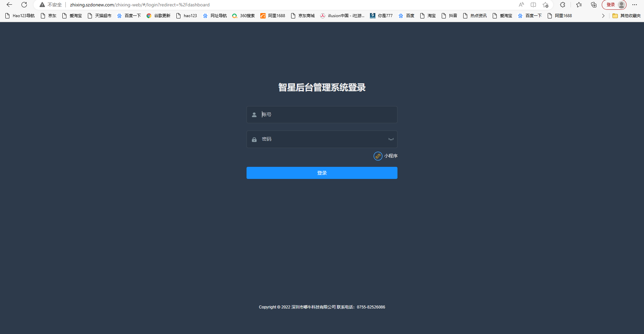The height and width of the screenshot is (334, 644).
Task: Open the 网址导航 bookmark
Action: click(x=215, y=16)
